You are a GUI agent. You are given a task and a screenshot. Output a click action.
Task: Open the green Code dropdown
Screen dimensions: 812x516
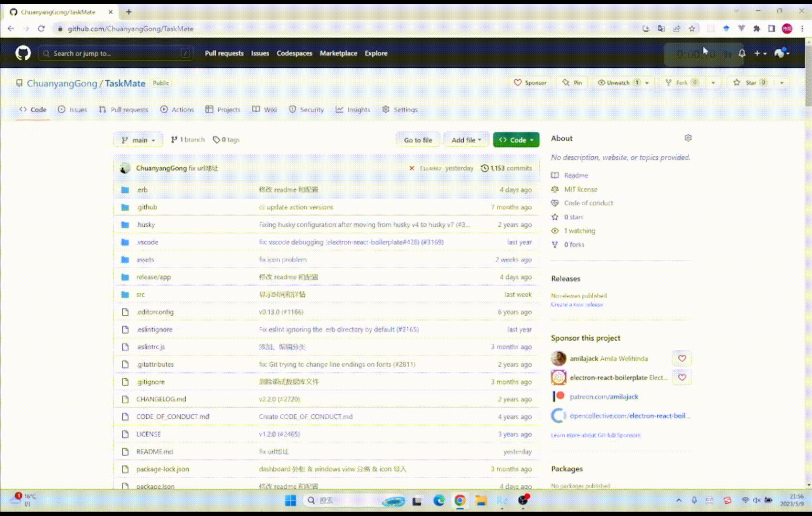pyautogui.click(x=516, y=140)
